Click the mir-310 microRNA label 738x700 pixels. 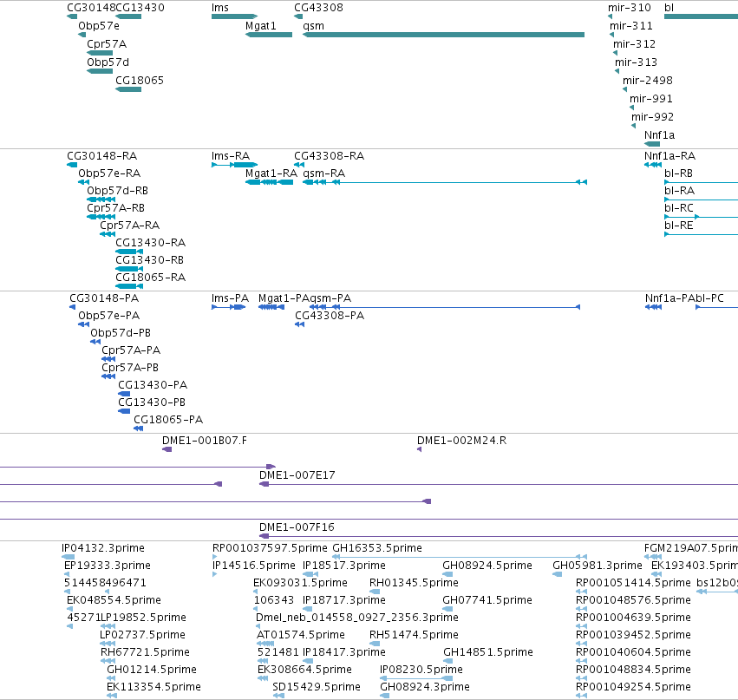pos(630,8)
